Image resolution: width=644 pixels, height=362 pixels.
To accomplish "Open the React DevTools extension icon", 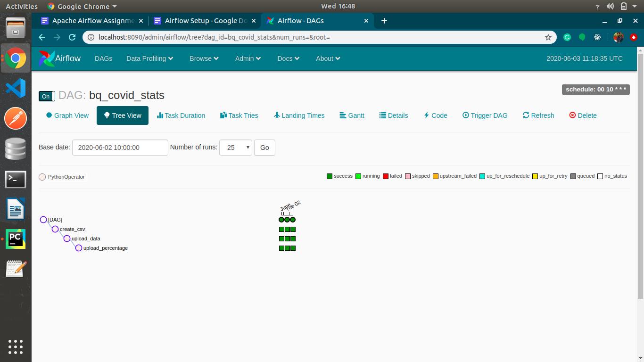I will coord(597,37).
